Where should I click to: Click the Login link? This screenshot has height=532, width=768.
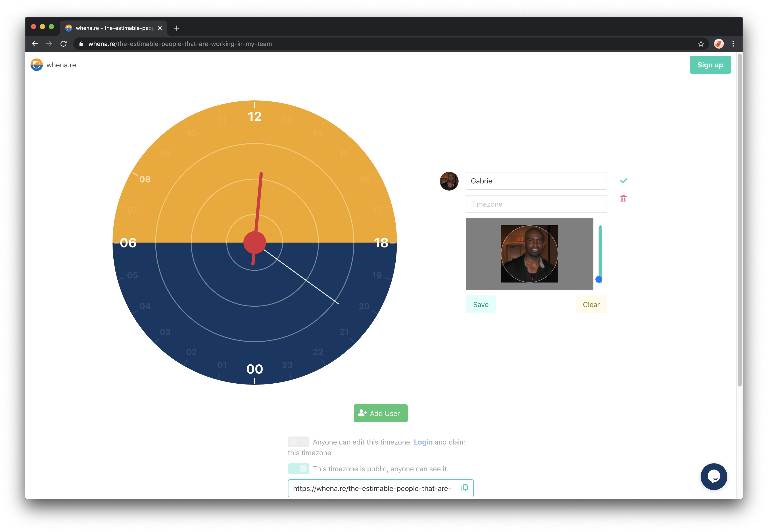coord(423,442)
